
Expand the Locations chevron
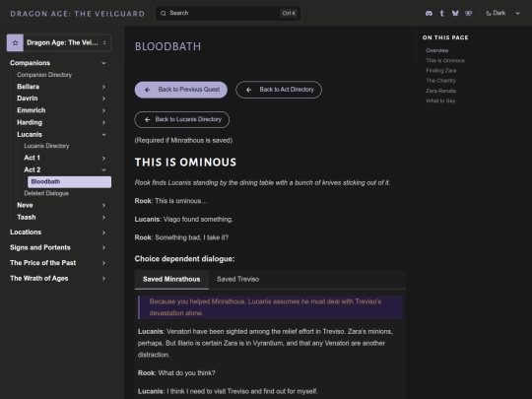tap(103, 233)
